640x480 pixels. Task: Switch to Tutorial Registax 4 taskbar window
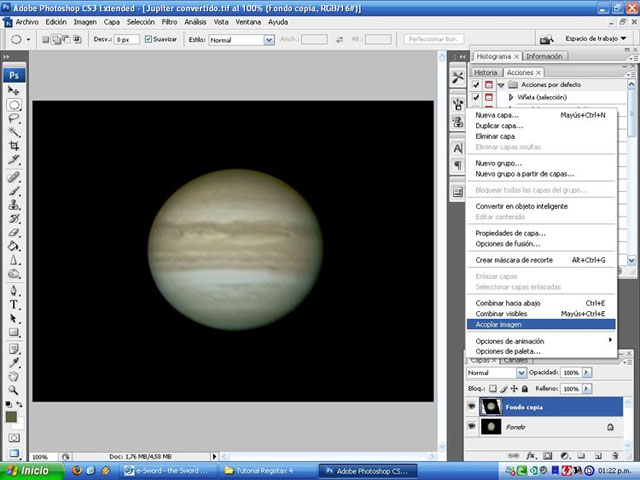pyautogui.click(x=267, y=471)
